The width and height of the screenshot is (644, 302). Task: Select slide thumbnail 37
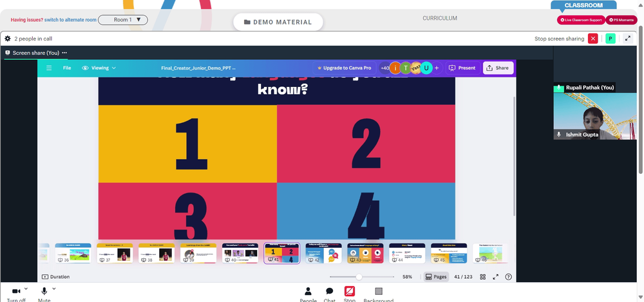coord(115,253)
